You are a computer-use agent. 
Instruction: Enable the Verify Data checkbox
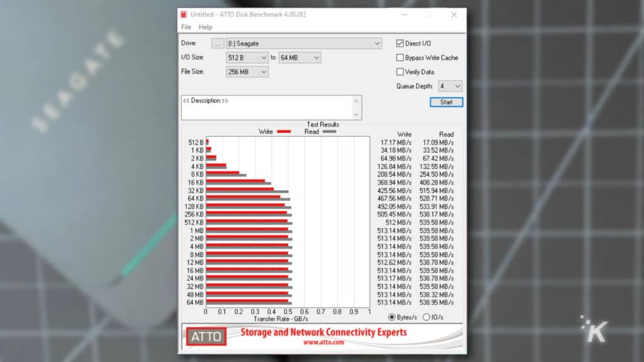pyautogui.click(x=400, y=72)
